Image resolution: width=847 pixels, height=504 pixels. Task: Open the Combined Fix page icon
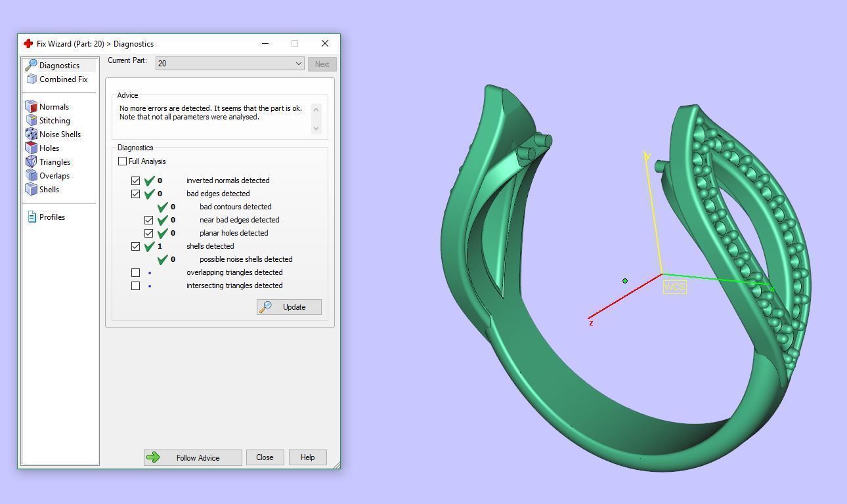click(32, 79)
